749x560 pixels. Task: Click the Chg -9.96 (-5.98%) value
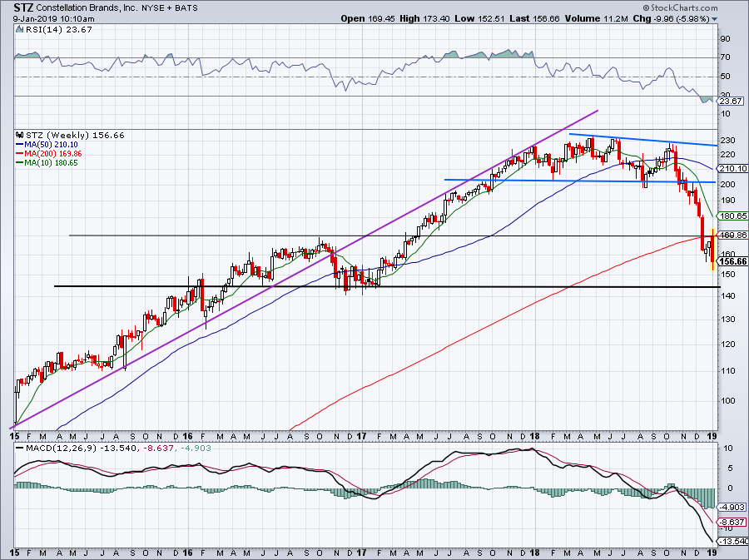(671, 18)
